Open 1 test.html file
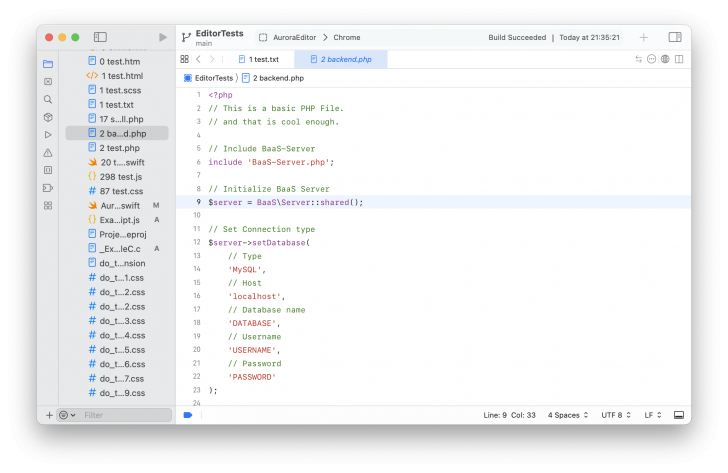The image size is (728, 473). [117, 76]
